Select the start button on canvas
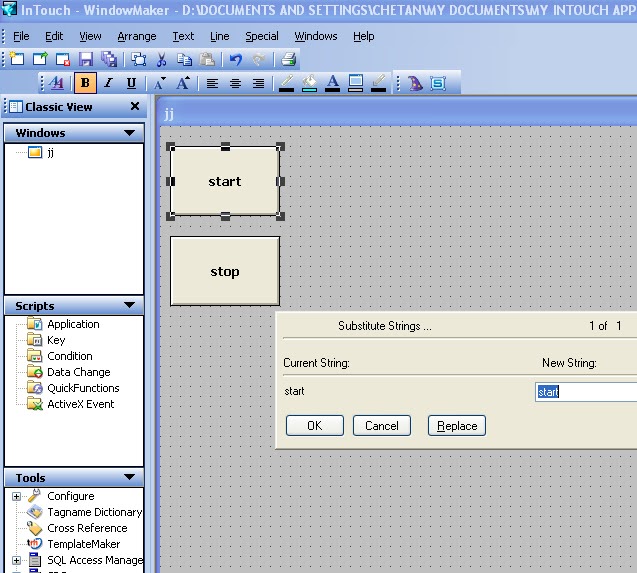Screen dimensions: 637x573 pos(225,181)
